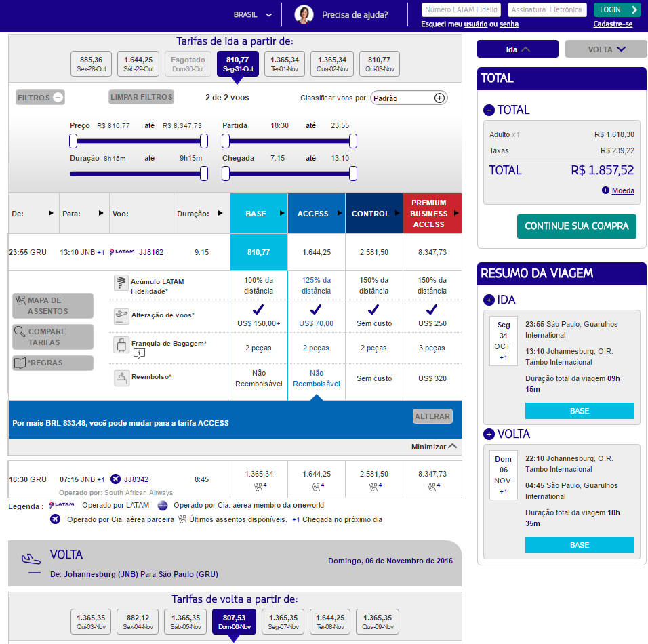Viewport: 648px width, 644px height.
Task: Click the plus icon next to Moeda
Action: tap(605, 190)
